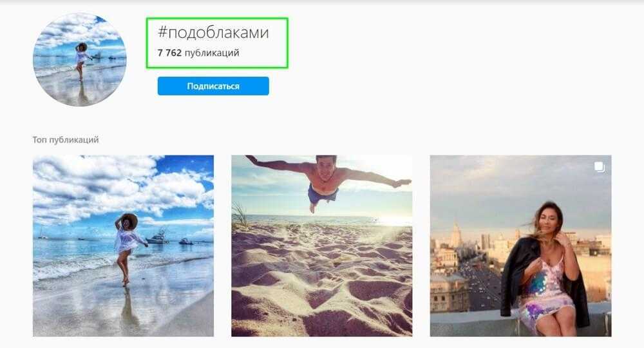
Task: Click the green highlighted hashtag info box
Action: (217, 43)
